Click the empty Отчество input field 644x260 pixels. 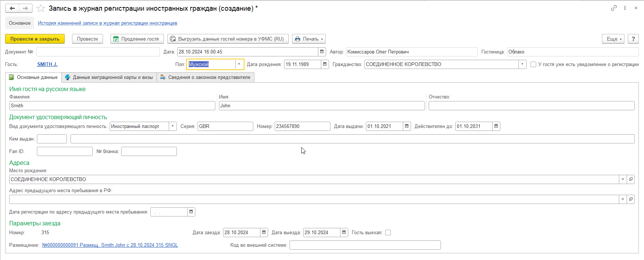pyautogui.click(x=532, y=105)
